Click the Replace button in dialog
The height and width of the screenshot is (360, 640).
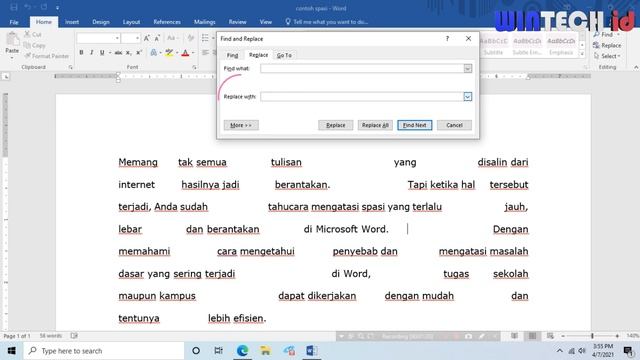(x=336, y=125)
